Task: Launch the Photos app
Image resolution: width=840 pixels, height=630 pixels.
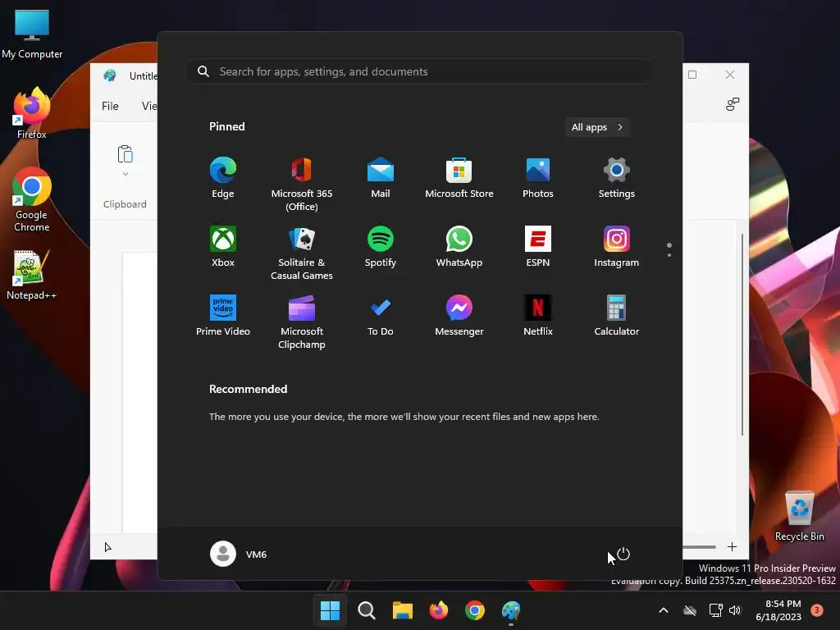Action: coord(538,178)
